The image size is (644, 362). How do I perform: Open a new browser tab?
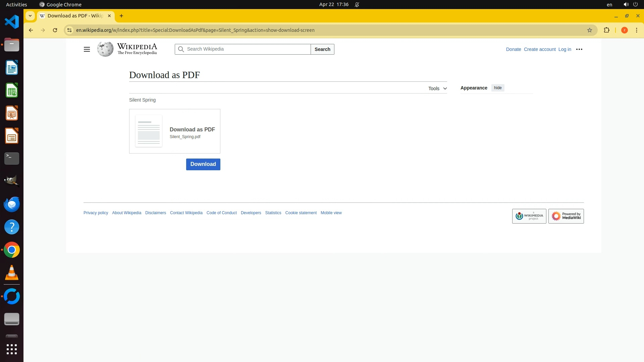coord(121,16)
